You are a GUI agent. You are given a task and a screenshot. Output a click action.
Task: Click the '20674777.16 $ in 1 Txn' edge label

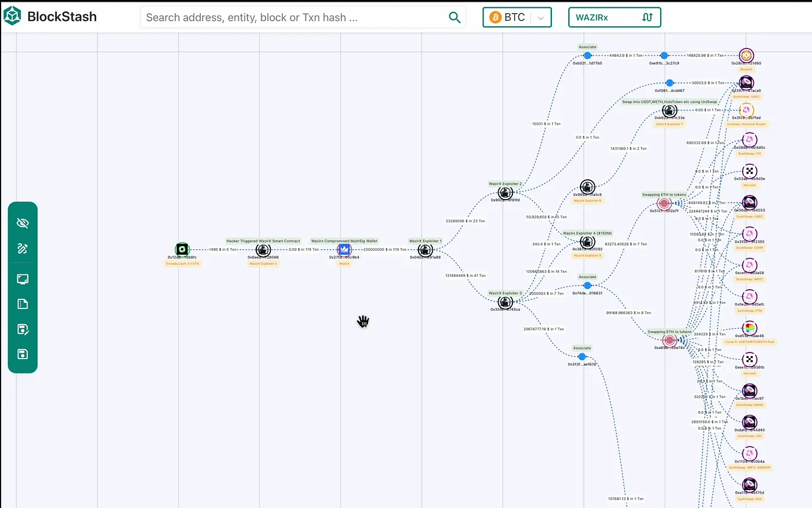(544, 329)
